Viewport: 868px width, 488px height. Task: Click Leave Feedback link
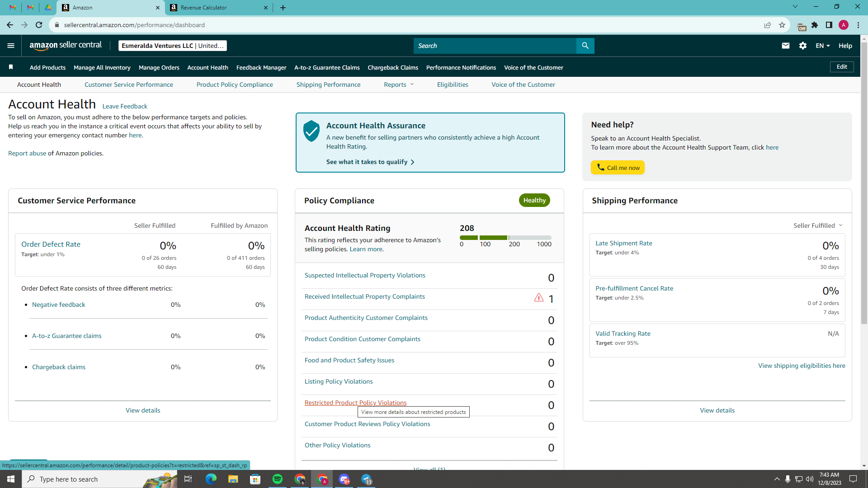pyautogui.click(x=125, y=106)
